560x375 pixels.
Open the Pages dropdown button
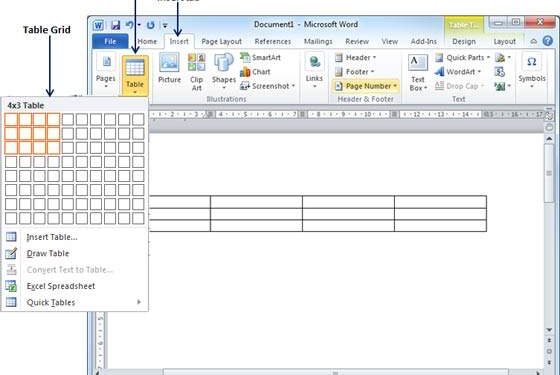coord(106,71)
